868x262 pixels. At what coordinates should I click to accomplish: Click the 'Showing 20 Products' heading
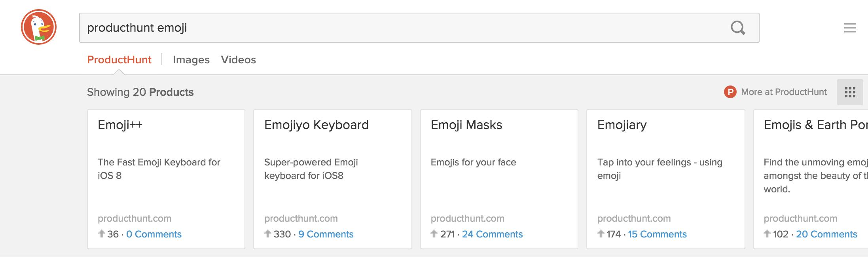(x=140, y=92)
